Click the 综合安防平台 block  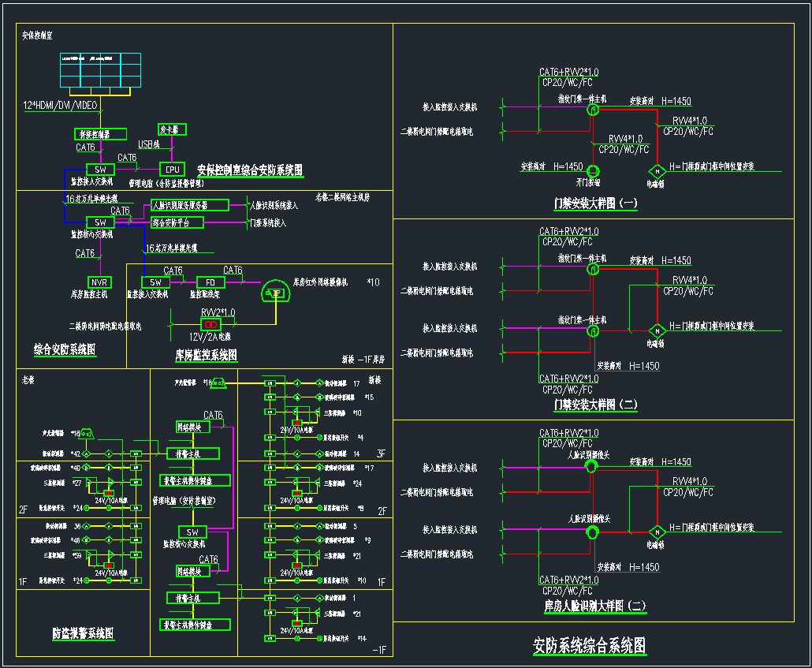tap(177, 222)
